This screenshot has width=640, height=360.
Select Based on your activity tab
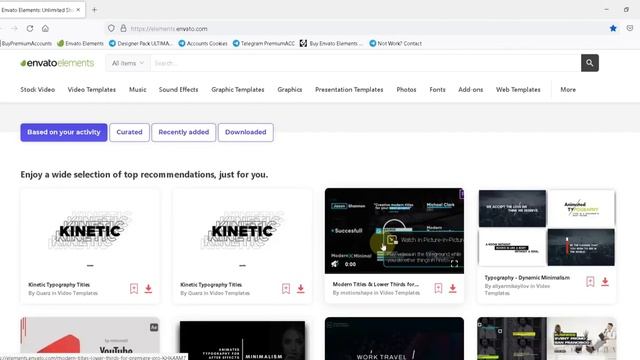(x=64, y=132)
